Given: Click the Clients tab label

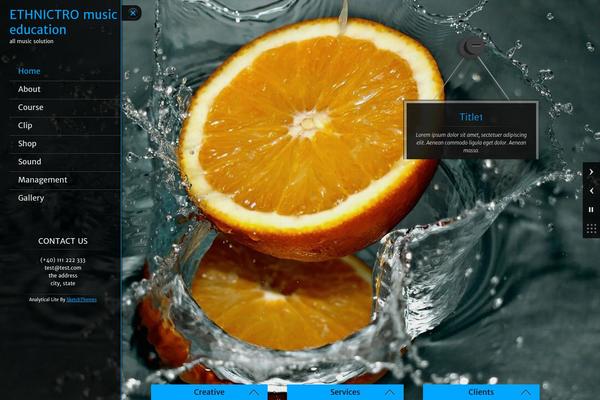Looking at the screenshot, I should pyautogui.click(x=481, y=392).
